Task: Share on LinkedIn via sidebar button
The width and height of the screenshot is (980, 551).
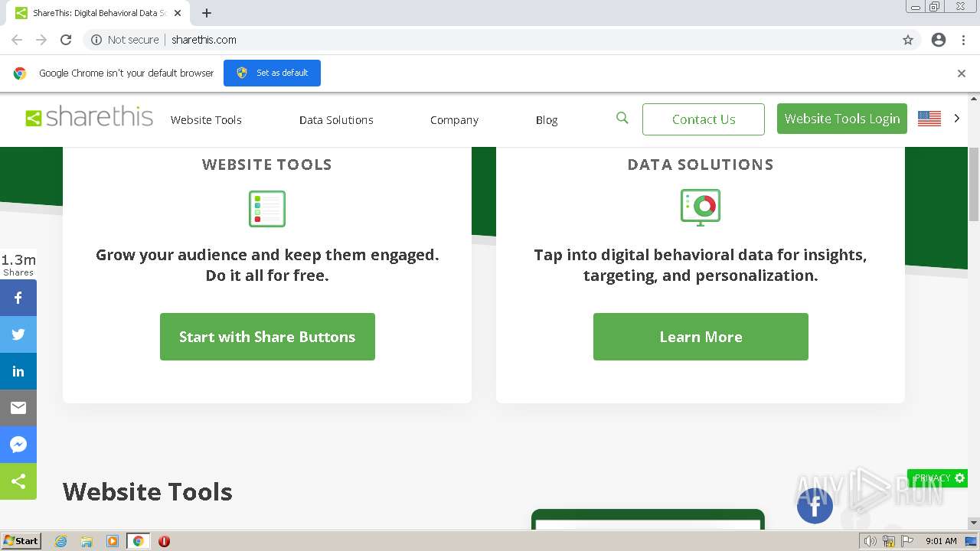Action: click(18, 371)
